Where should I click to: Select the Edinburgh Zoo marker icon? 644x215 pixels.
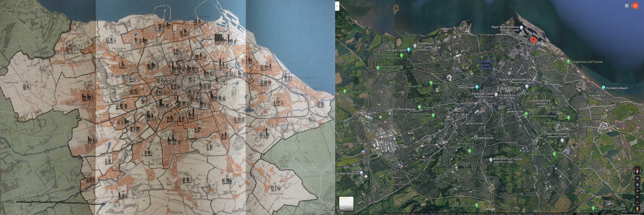click(x=419, y=107)
